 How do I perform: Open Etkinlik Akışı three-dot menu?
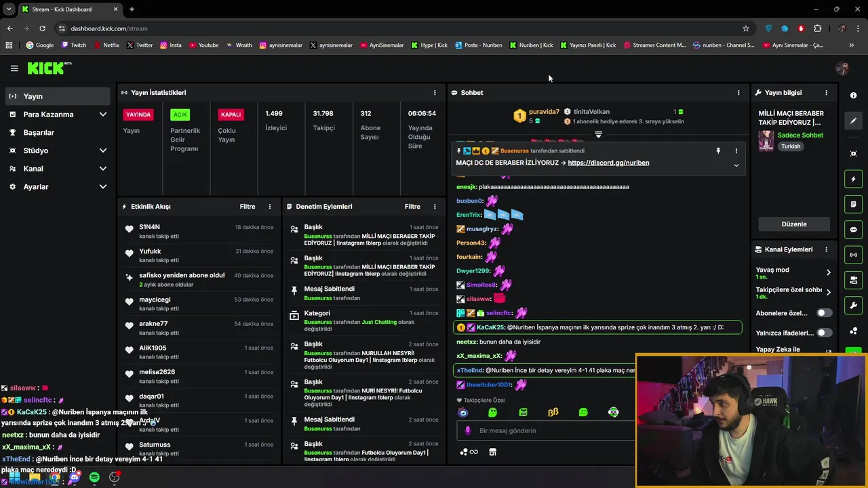pos(269,206)
